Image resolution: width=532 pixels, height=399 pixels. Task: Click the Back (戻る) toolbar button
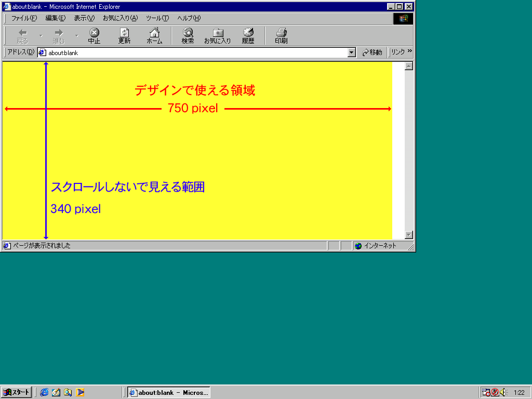(22, 36)
